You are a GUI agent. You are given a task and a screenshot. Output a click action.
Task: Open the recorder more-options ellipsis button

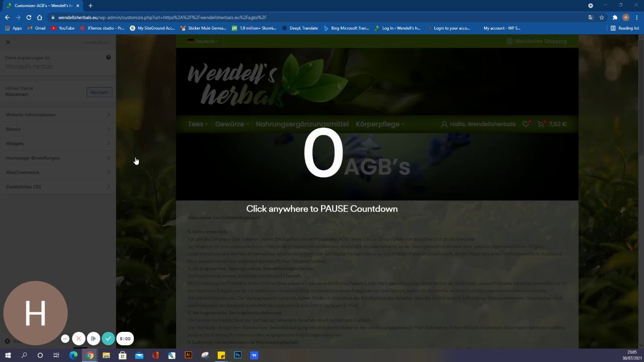[65, 339]
